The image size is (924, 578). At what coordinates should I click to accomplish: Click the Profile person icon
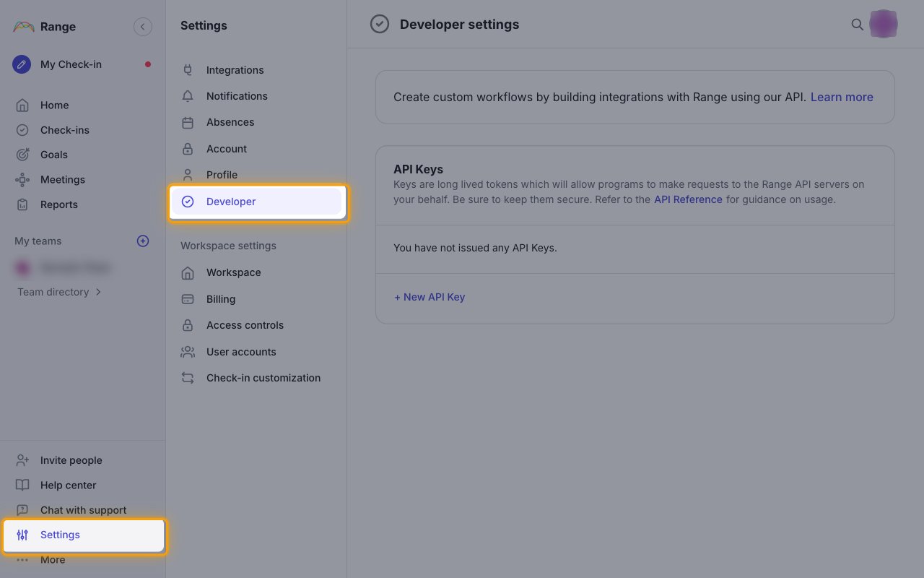tap(188, 175)
